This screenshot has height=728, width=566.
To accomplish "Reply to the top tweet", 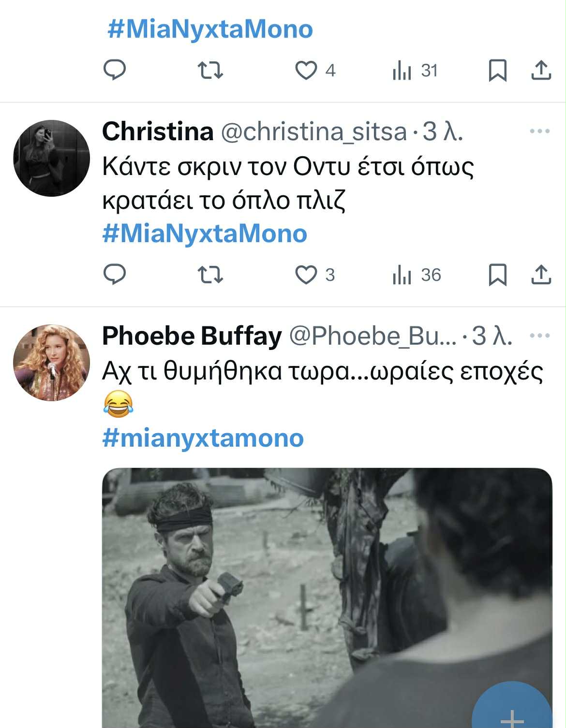I will (x=115, y=70).
